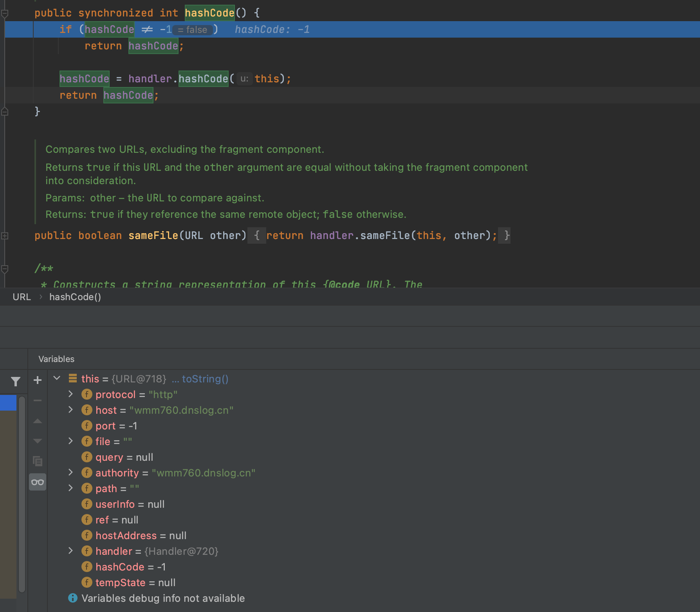This screenshot has width=700, height=612.
Task: Expand the protocol field
Action: click(70, 394)
